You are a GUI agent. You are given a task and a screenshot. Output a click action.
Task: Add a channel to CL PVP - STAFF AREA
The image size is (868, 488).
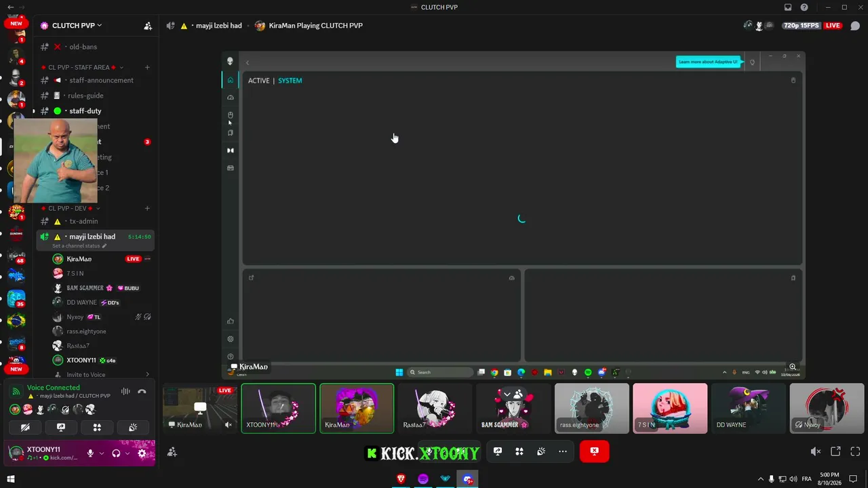pyautogui.click(x=147, y=67)
